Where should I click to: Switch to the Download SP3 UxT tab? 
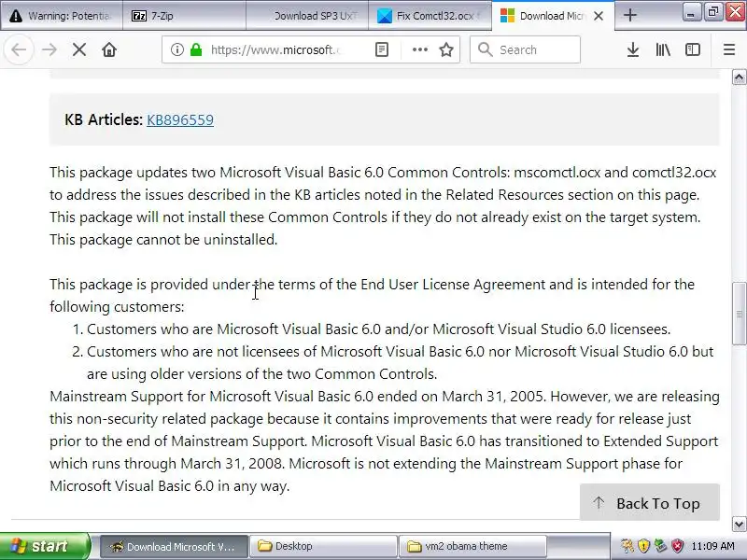coord(307,16)
